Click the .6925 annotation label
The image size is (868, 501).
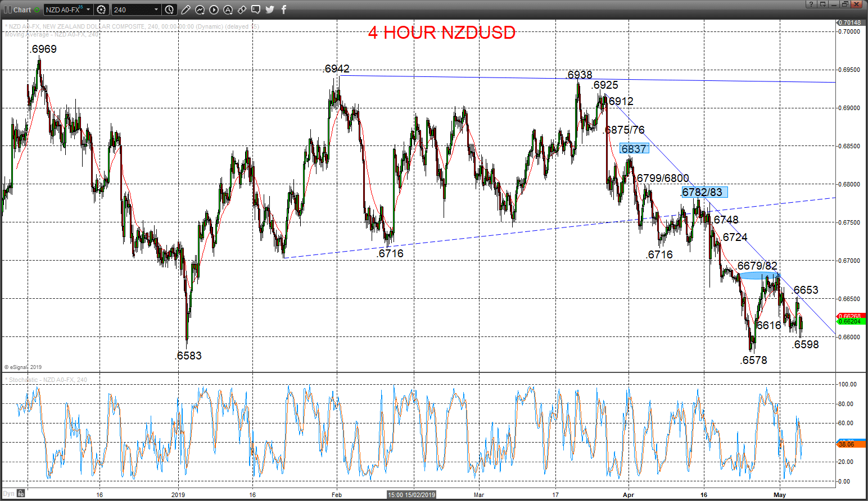pyautogui.click(x=605, y=85)
